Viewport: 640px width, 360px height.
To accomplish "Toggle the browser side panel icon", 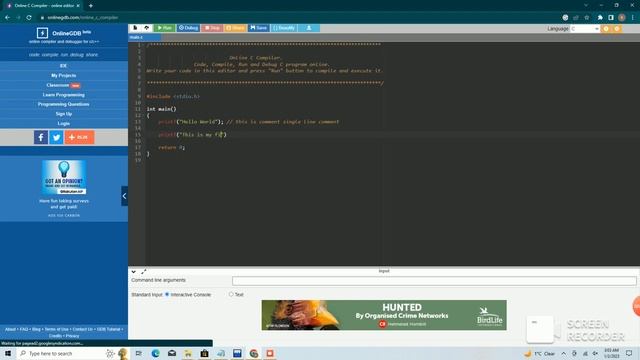I will click(x=611, y=18).
